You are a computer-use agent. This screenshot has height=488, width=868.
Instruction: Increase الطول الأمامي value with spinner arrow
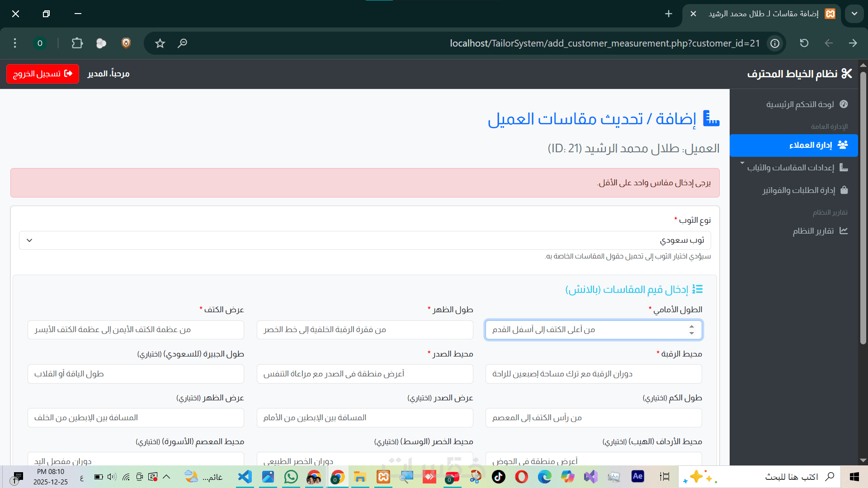691,326
